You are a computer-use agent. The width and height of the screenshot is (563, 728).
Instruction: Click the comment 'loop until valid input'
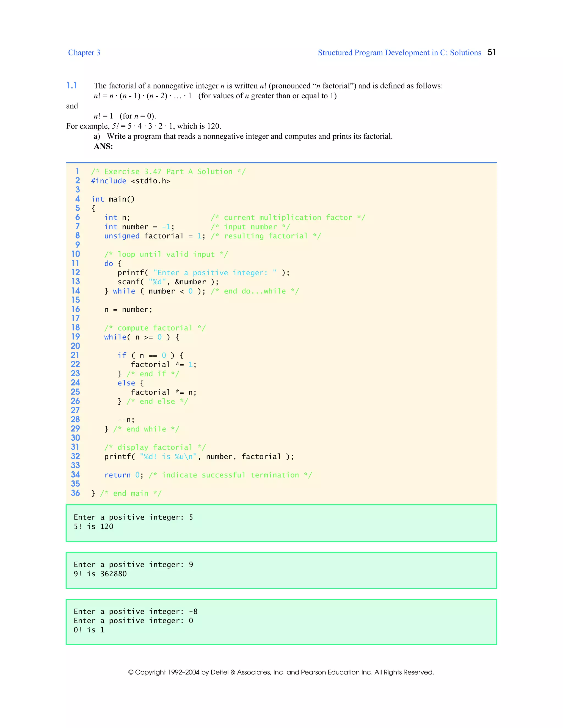(x=166, y=254)
